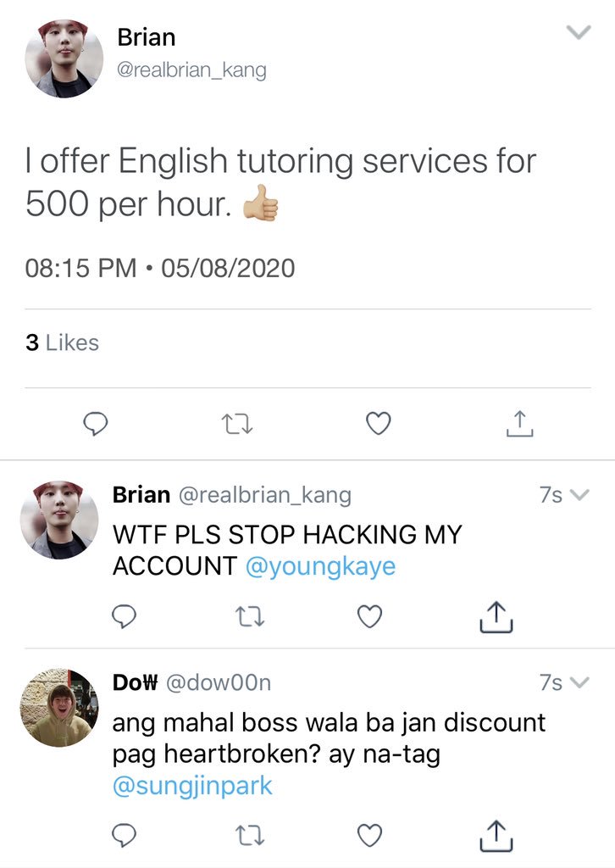This screenshot has width=615, height=868.
Task: Share the main English tutoring tweet
Action: [x=520, y=424]
